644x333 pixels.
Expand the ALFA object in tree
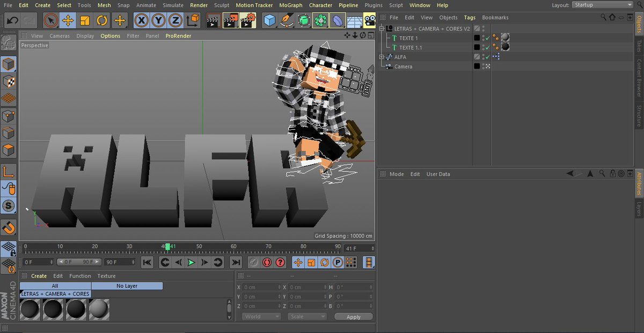click(x=382, y=57)
